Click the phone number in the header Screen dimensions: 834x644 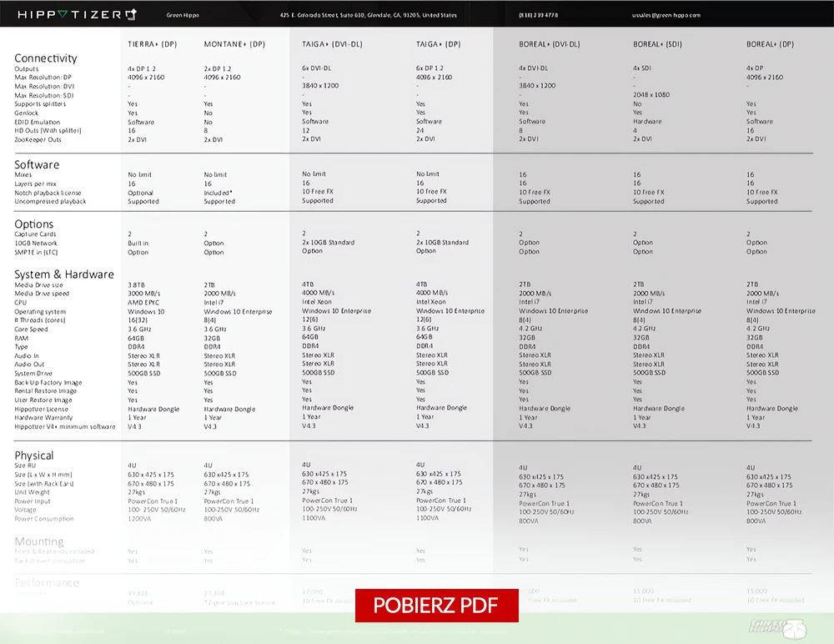(538, 16)
